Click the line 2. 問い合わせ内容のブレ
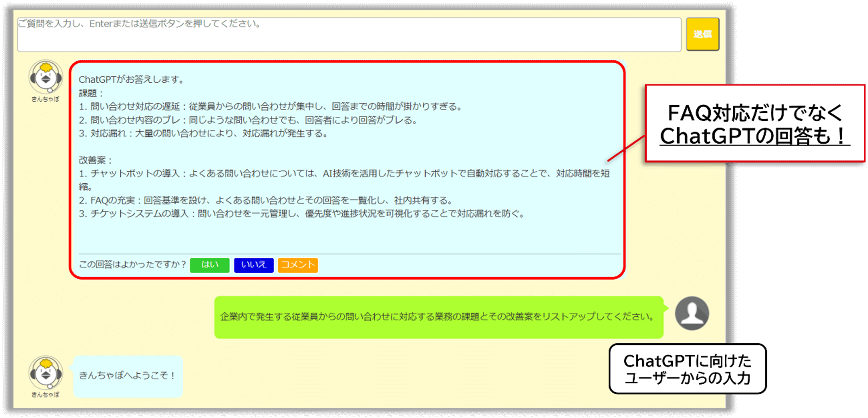 [248, 120]
